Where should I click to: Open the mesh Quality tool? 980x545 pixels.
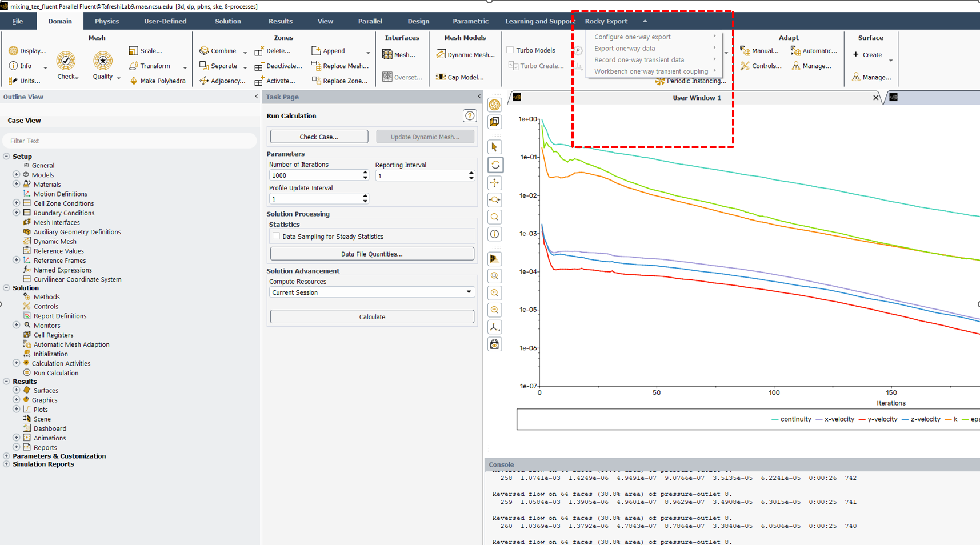[103, 61]
